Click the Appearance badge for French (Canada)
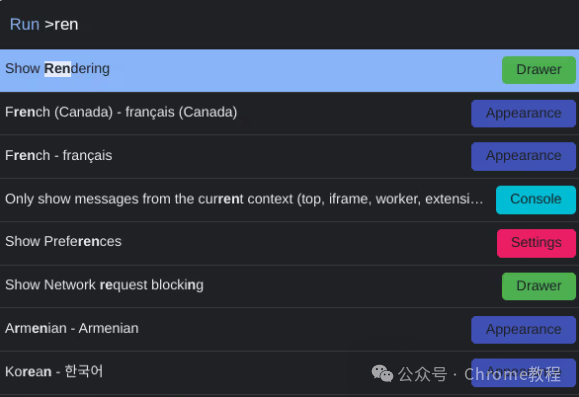The height and width of the screenshot is (397, 579). 523,113
